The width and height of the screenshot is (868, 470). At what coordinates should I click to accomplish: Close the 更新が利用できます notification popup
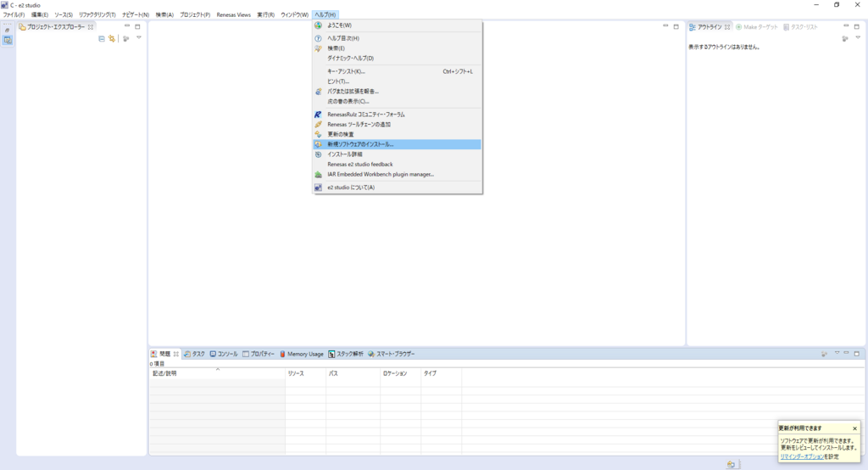point(854,428)
